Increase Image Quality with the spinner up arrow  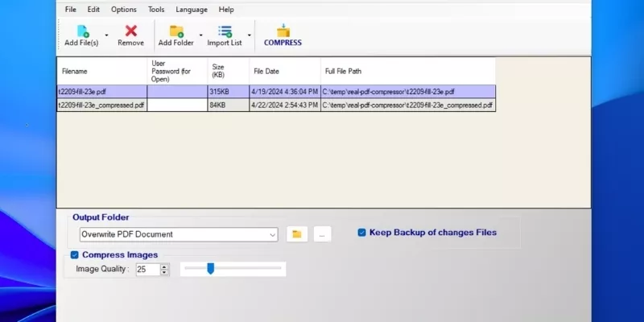[164, 266]
